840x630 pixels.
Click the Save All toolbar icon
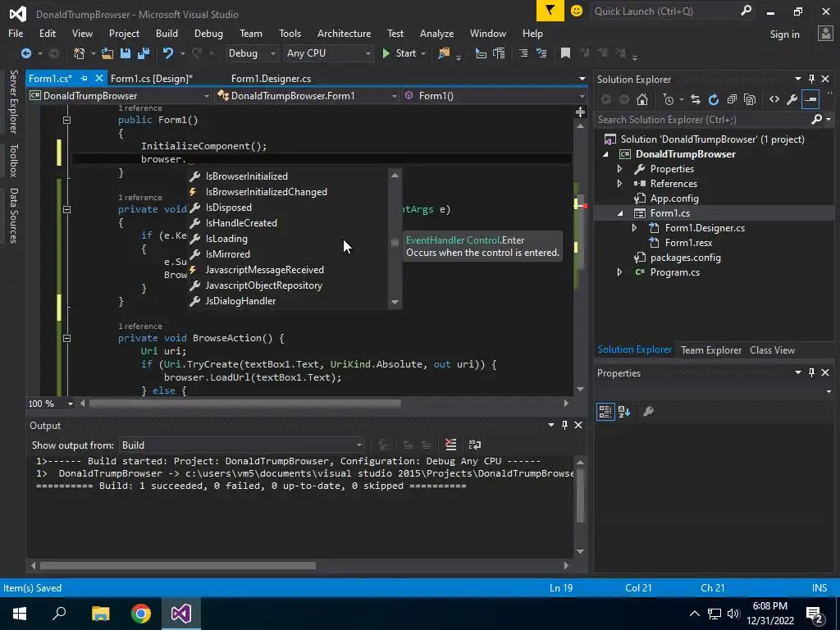pos(143,53)
